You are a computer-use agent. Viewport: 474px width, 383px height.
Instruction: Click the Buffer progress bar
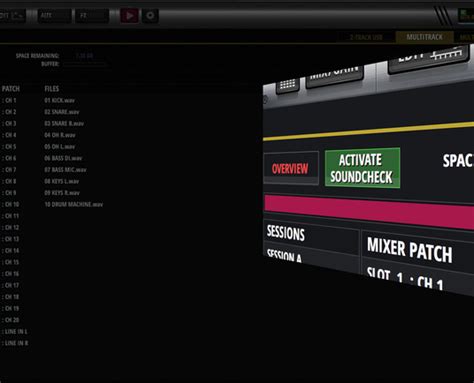click(x=85, y=64)
